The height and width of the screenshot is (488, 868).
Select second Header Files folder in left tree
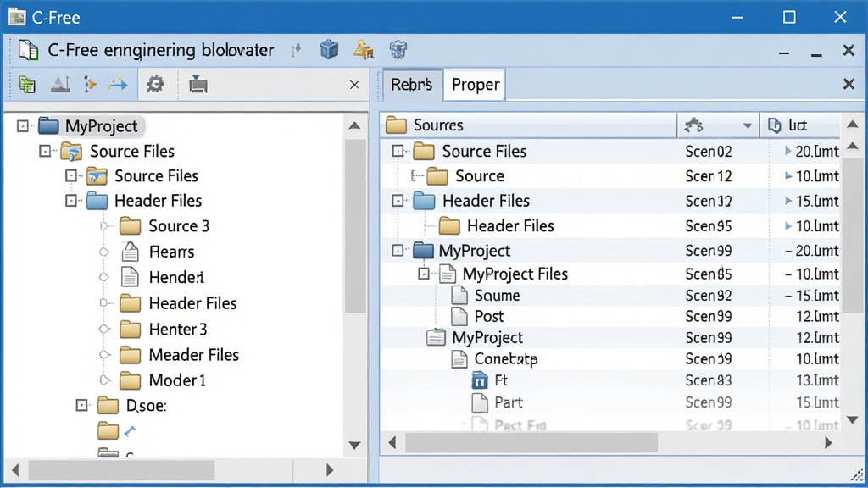[192, 303]
